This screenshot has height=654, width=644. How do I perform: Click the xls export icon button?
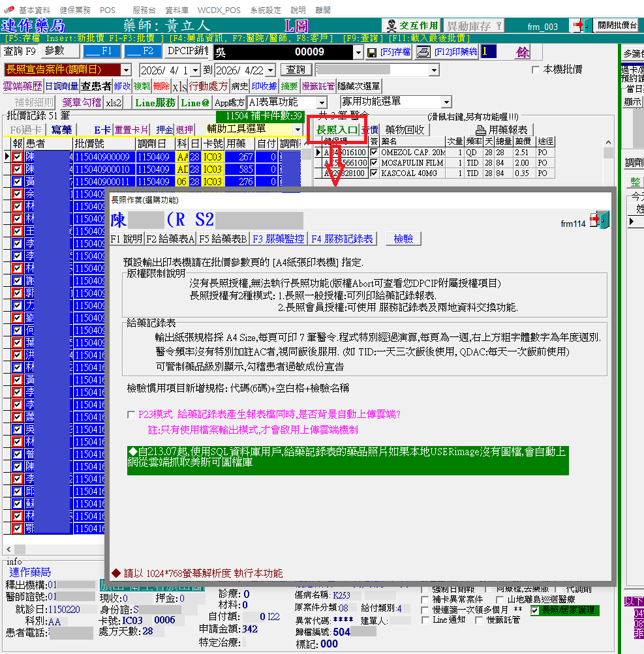click(179, 86)
